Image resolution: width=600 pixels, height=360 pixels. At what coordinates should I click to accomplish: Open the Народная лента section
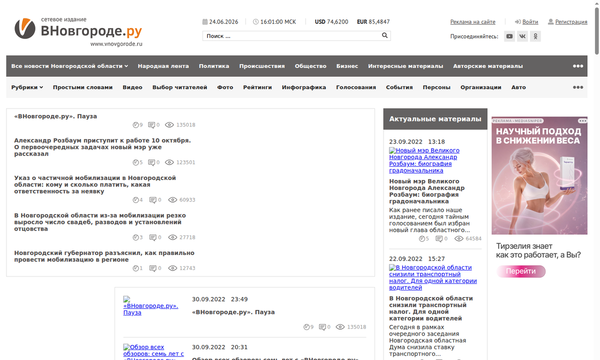click(x=163, y=66)
